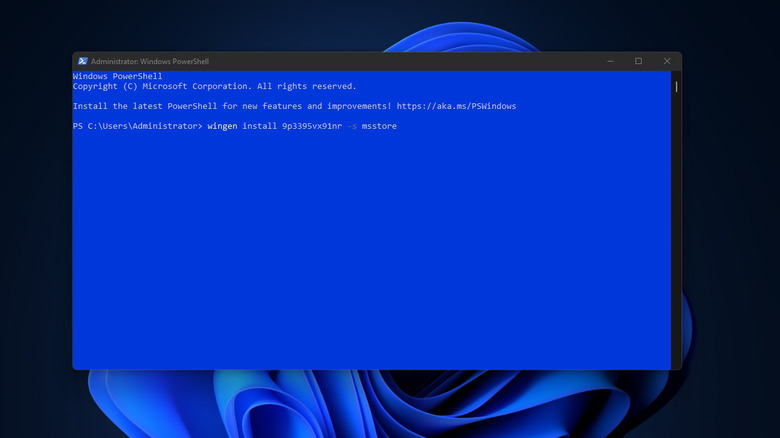
Task: Maximize the PowerShell window
Action: [x=638, y=61]
